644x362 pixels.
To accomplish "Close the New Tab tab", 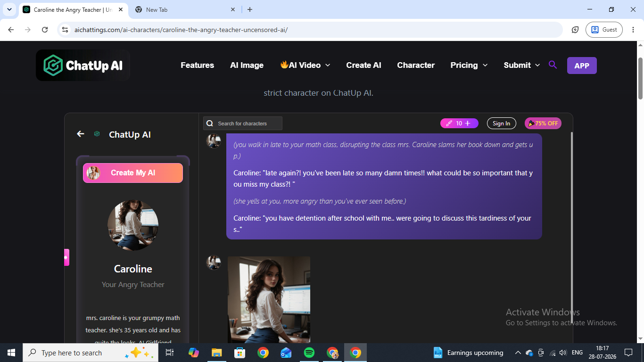I will [x=233, y=9].
